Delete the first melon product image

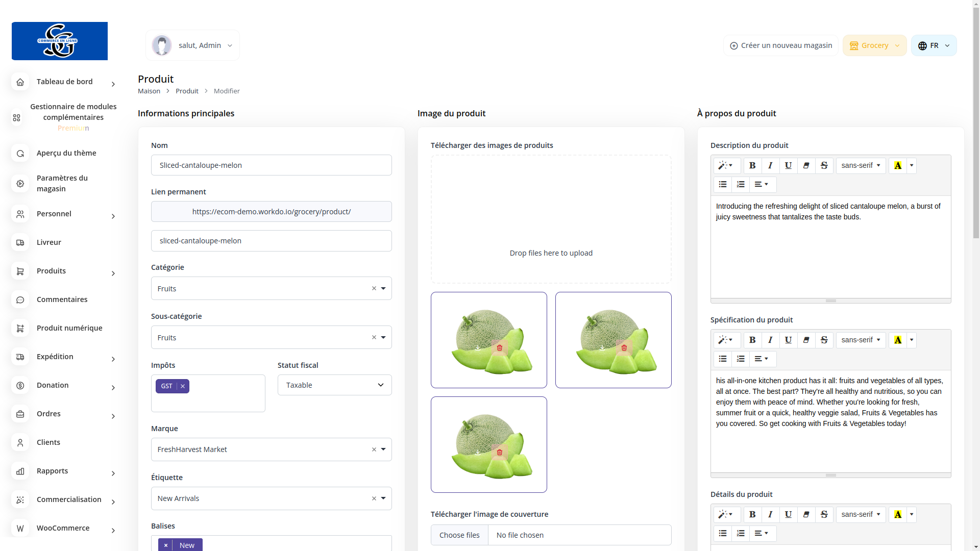pyautogui.click(x=500, y=348)
